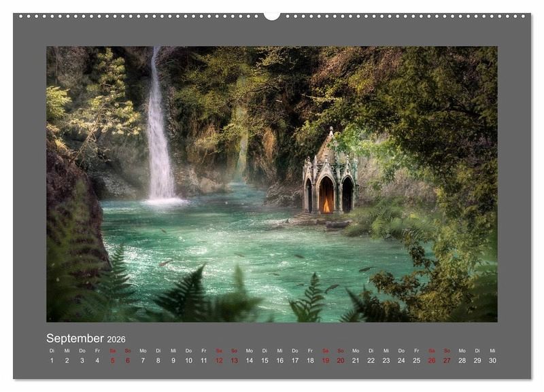
Task: Click the September month title
Action: (x=75, y=338)
